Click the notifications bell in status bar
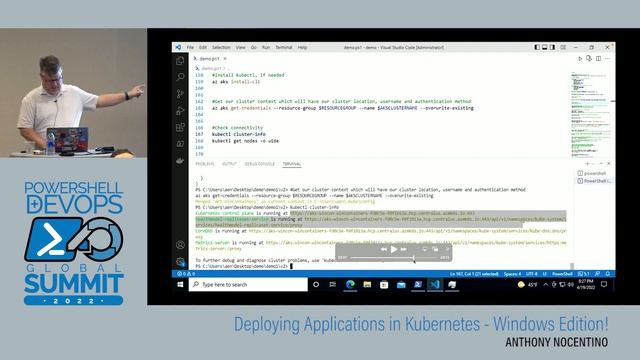This screenshot has width=640, height=360. point(608,274)
